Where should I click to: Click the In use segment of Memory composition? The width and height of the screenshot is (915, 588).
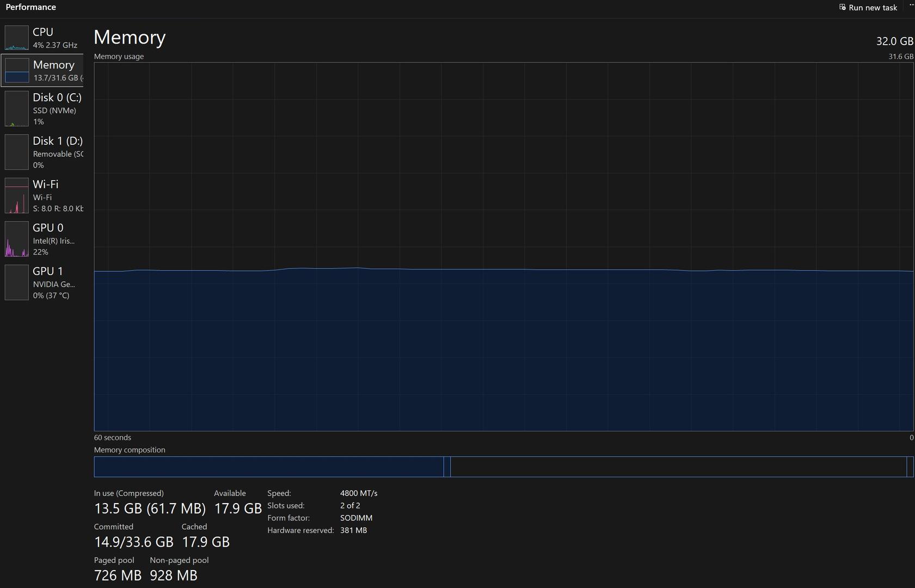(x=268, y=467)
